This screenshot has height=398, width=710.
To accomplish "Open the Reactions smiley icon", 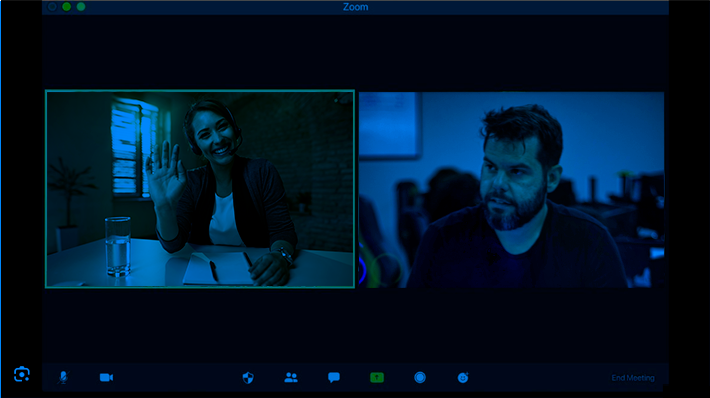I will (463, 377).
